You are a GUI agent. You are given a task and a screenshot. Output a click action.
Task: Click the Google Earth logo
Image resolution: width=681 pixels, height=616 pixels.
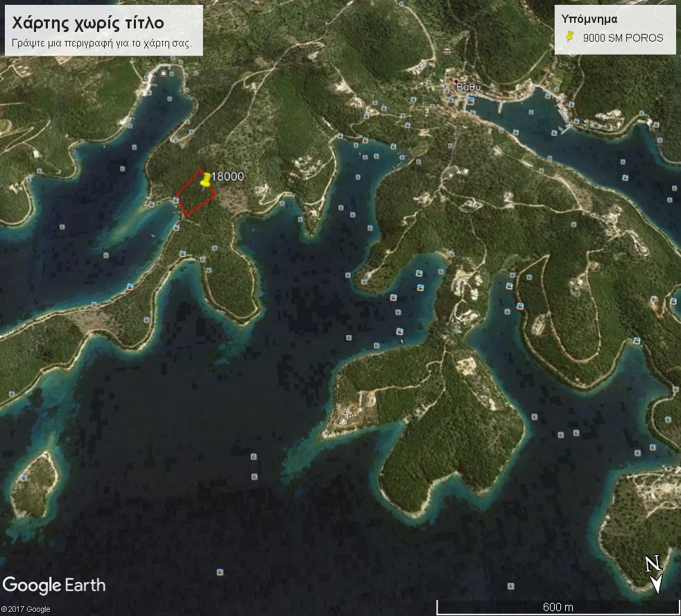54,585
